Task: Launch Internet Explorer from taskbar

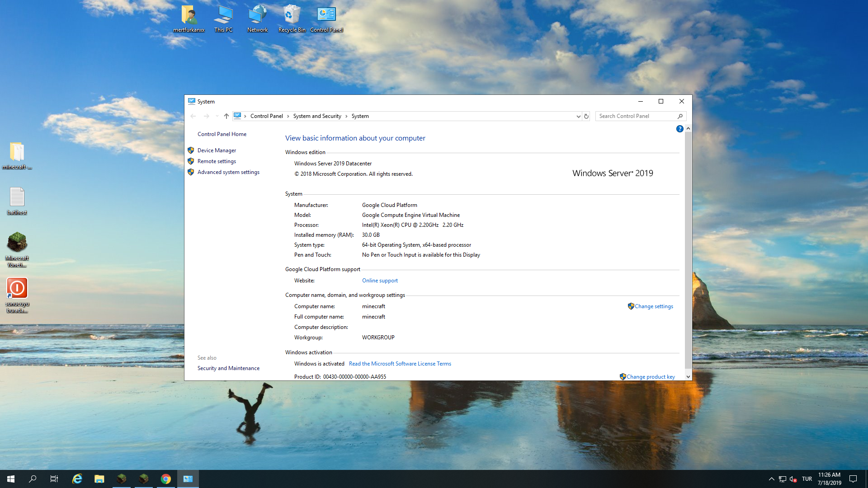Action: (x=77, y=479)
